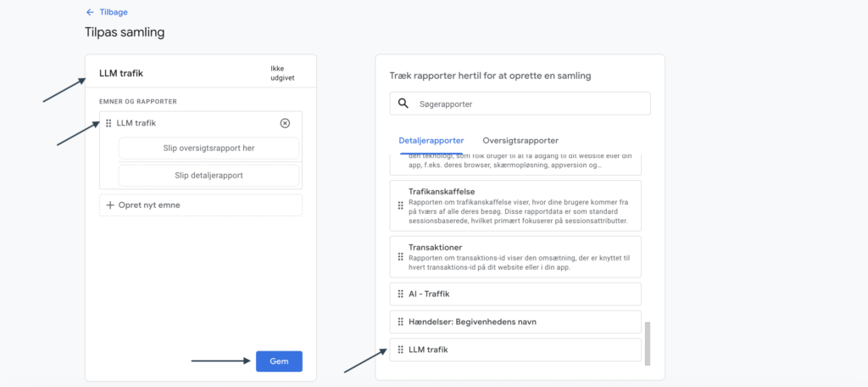
Task: Click the Tilbage link
Action: (113, 13)
